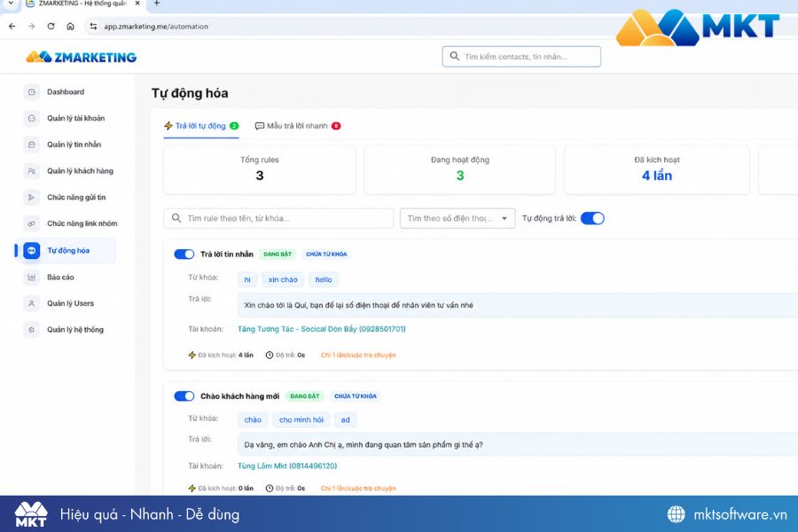Turn off Chào khách hàng mới rule

[x=184, y=396]
